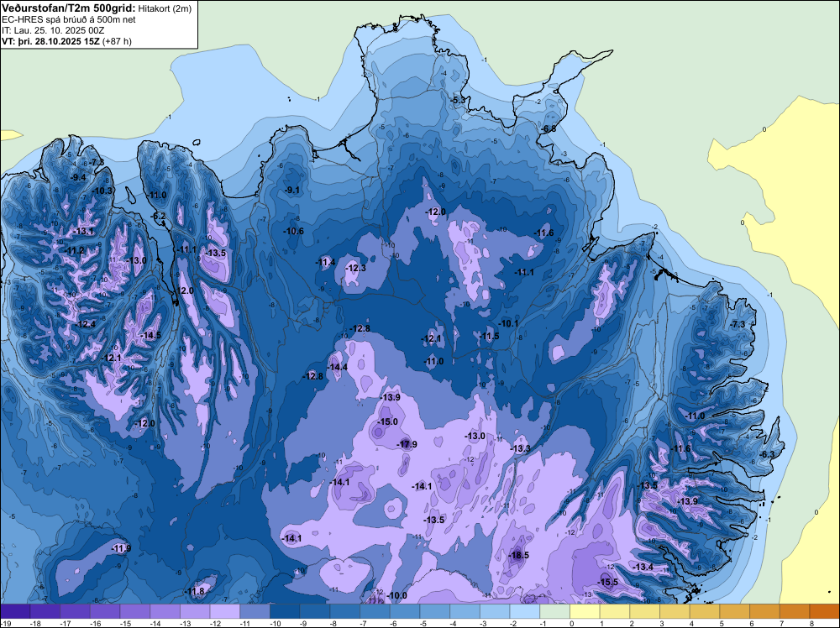Click pale yellow swatch between 0 and 1
Screen dimensions: 840x628
pyautogui.click(x=585, y=611)
